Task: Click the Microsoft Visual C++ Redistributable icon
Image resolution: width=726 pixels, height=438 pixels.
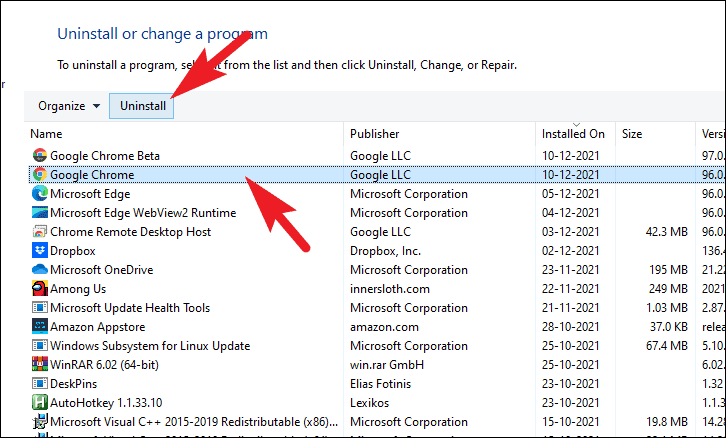Action: point(40,421)
